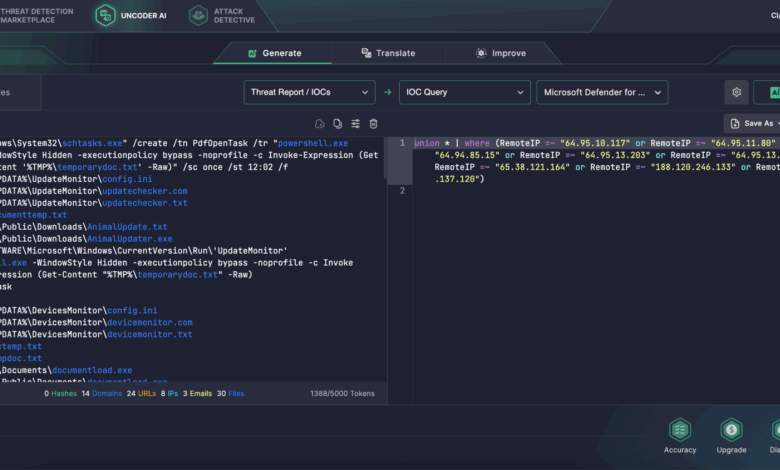Click the green arrow between dropdowns

click(x=388, y=93)
